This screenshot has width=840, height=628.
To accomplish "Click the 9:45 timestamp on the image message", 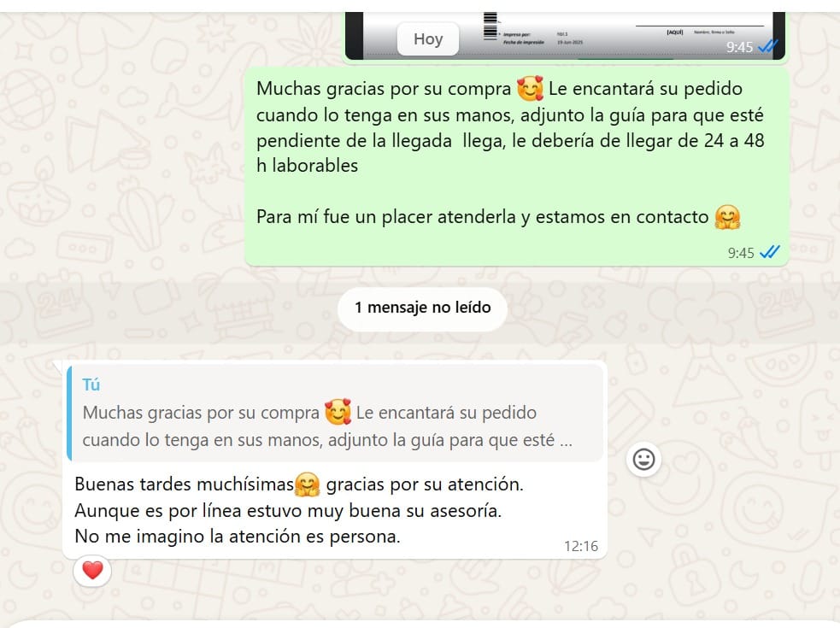I will tap(739, 47).
